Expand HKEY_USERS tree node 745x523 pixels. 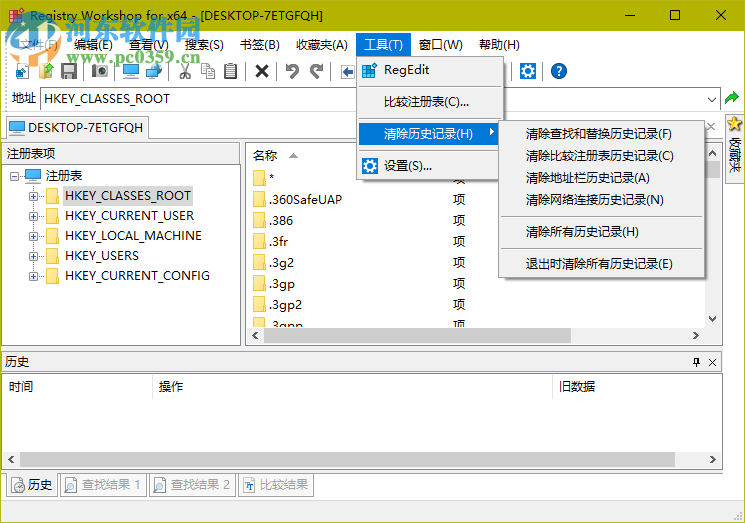[x=33, y=256]
